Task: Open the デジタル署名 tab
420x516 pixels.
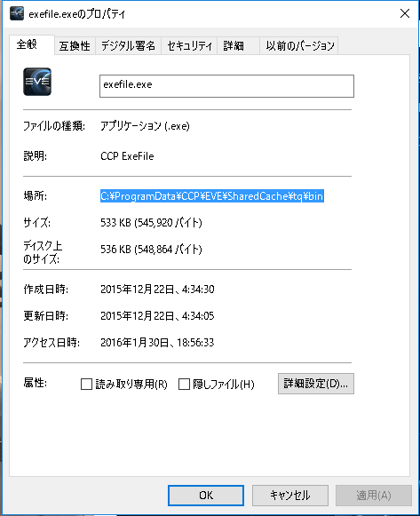Action: pos(128,45)
